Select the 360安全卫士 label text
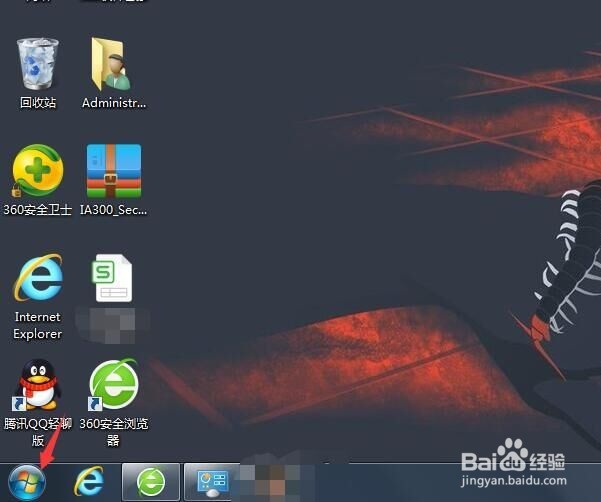The image size is (601, 502). (38, 210)
